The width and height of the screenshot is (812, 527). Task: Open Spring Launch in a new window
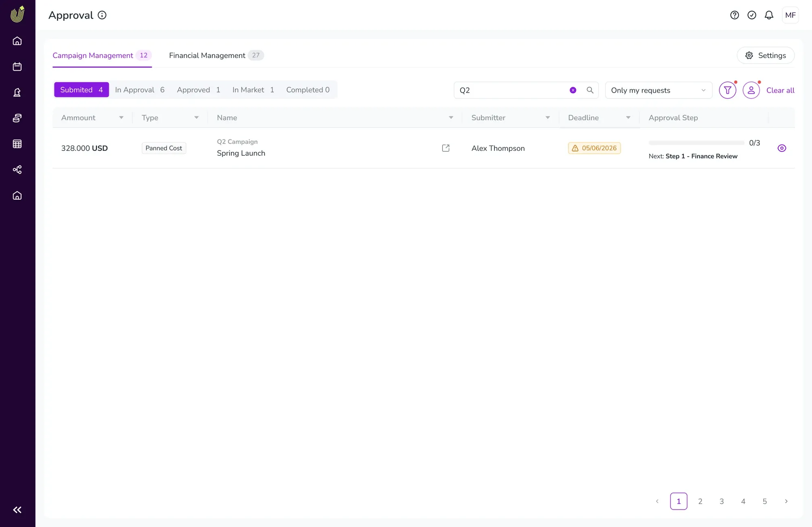[x=446, y=148]
